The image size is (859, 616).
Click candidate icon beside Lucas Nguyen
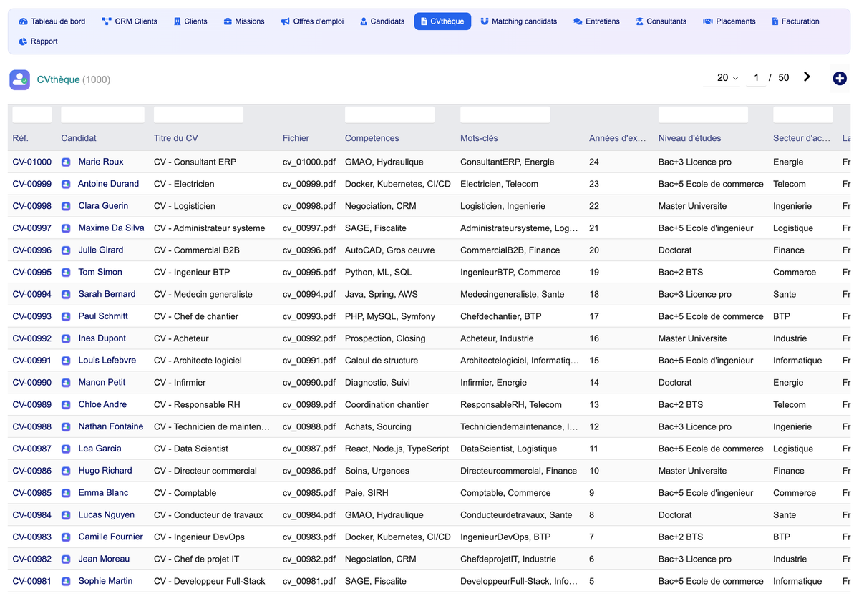tap(66, 515)
